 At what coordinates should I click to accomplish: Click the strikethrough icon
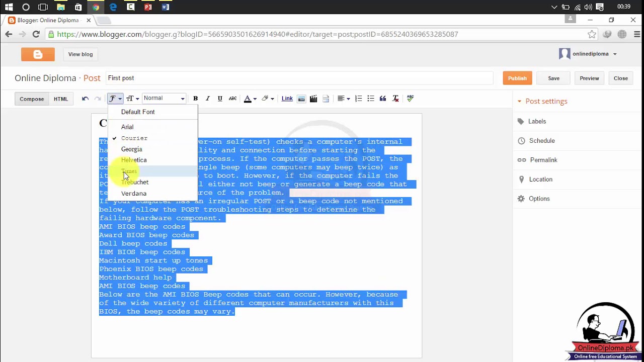232,99
